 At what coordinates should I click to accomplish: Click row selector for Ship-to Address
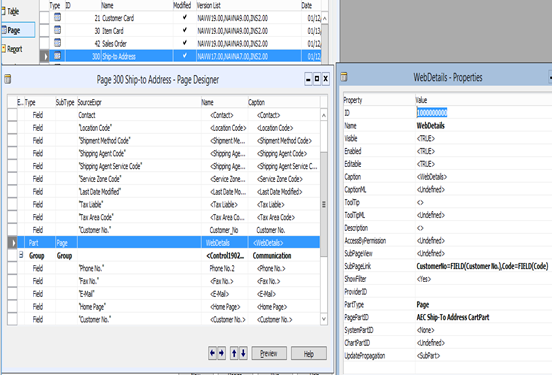coord(44,56)
